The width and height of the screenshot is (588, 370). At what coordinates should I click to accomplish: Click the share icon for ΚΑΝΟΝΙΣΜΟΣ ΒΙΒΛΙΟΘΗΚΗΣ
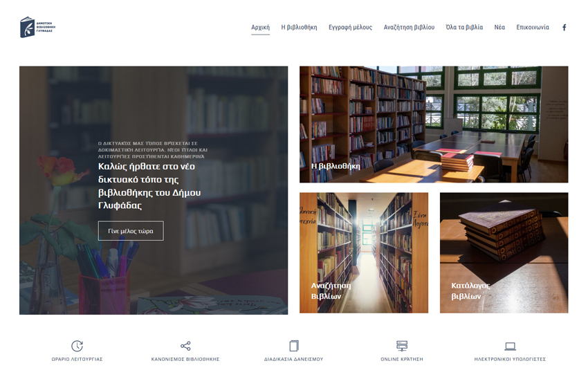(x=185, y=346)
